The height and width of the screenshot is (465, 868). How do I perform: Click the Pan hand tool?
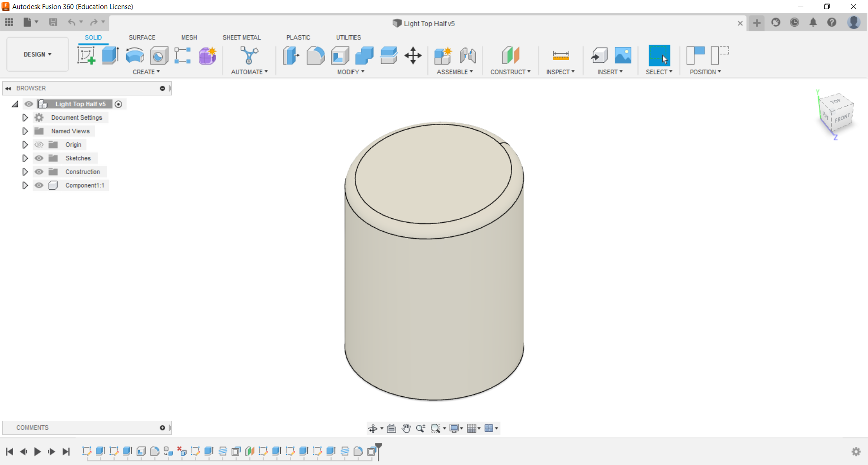406,428
